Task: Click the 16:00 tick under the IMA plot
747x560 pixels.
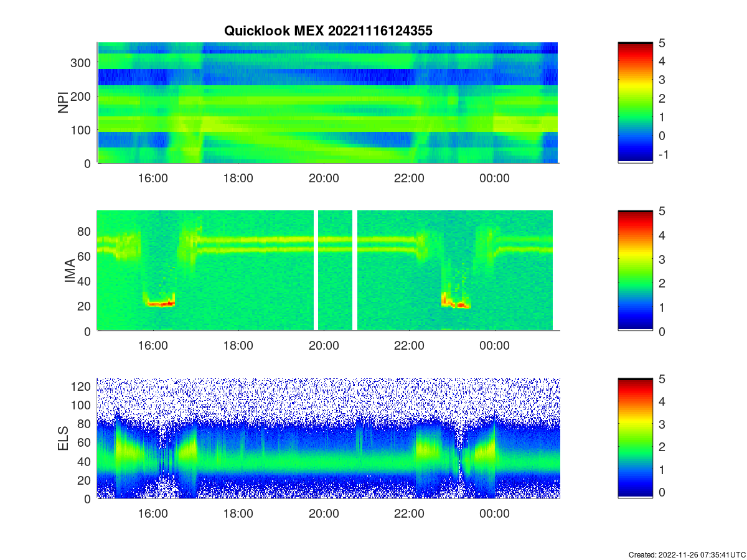Action: (153, 346)
